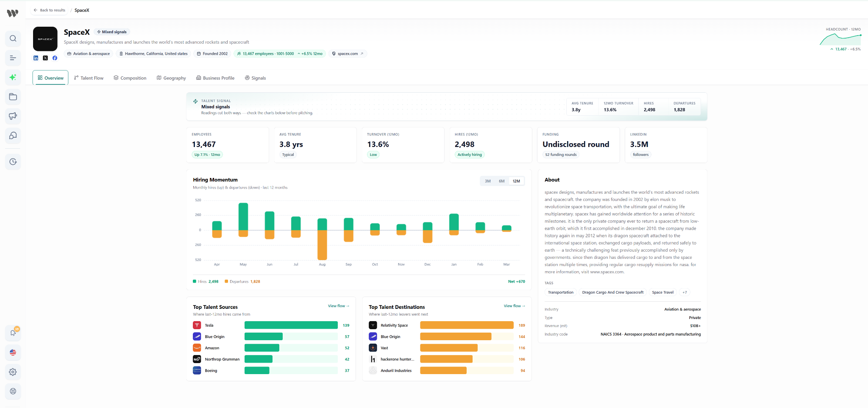This screenshot has width=868, height=408.
Task: Switch Hiring Momentum to 3M range
Action: 488,181
